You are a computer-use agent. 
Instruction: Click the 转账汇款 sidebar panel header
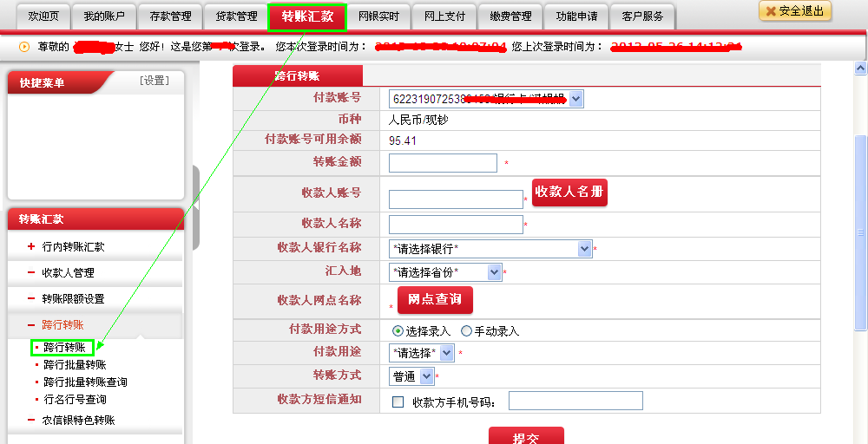pos(95,219)
